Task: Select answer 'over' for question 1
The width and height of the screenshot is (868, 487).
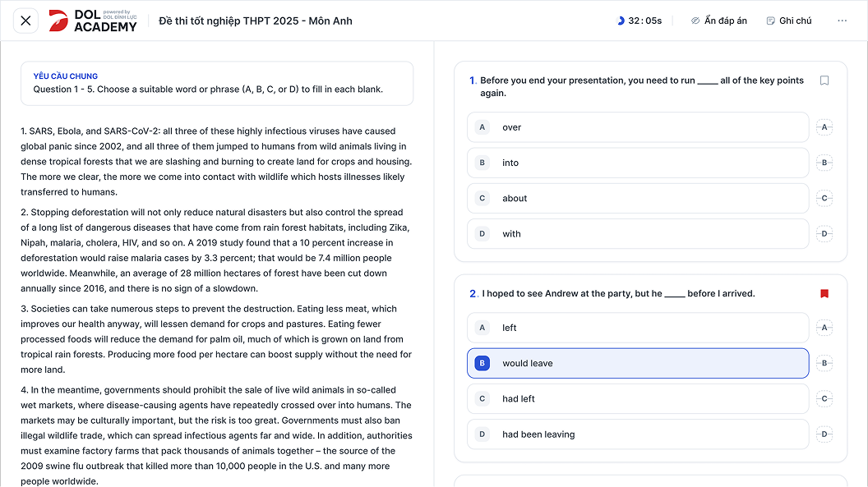Action: click(638, 127)
